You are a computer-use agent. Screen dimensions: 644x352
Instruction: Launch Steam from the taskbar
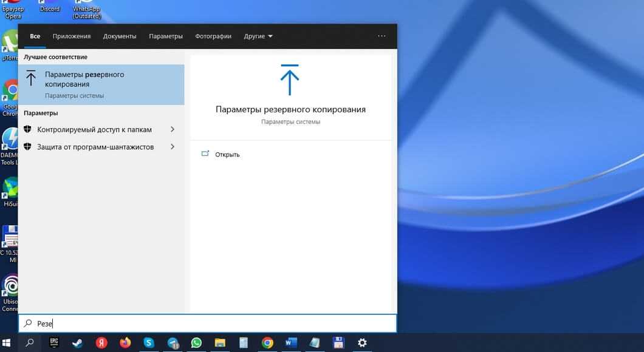pyautogui.click(x=77, y=343)
